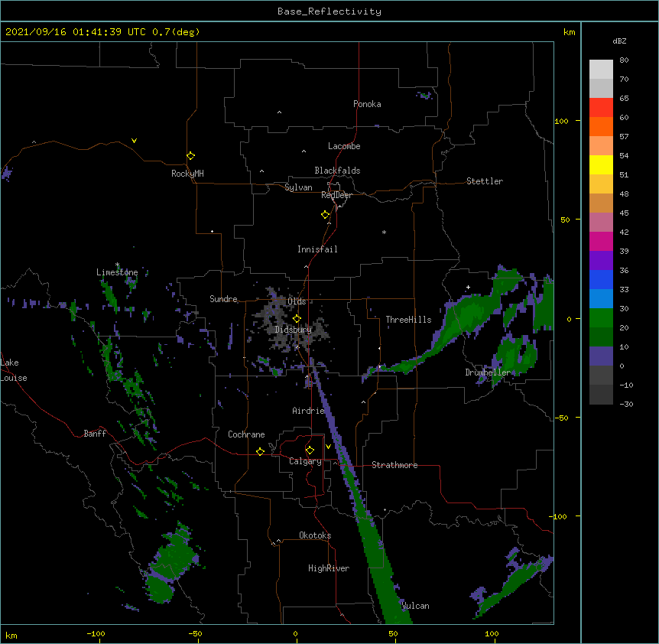
Task: Select the Ponoka label
Action: pos(367,104)
